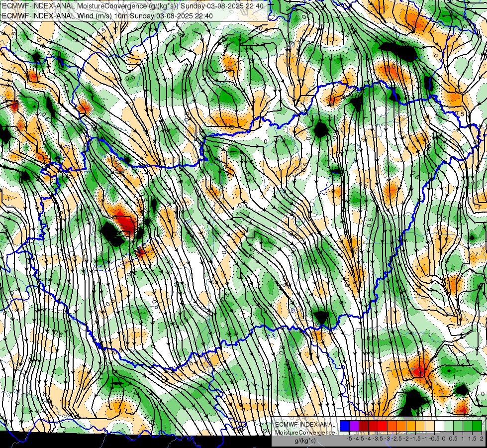Click the amber swatch between -2 and -1.5

(x=411, y=426)
